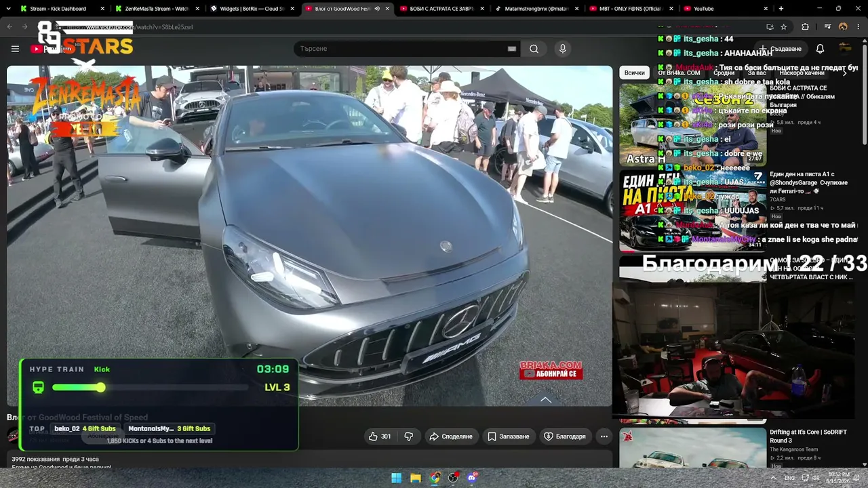The width and height of the screenshot is (868, 488).
Task: Open the SoDRIFT Round 3 video thumbnail
Action: click(x=692, y=447)
